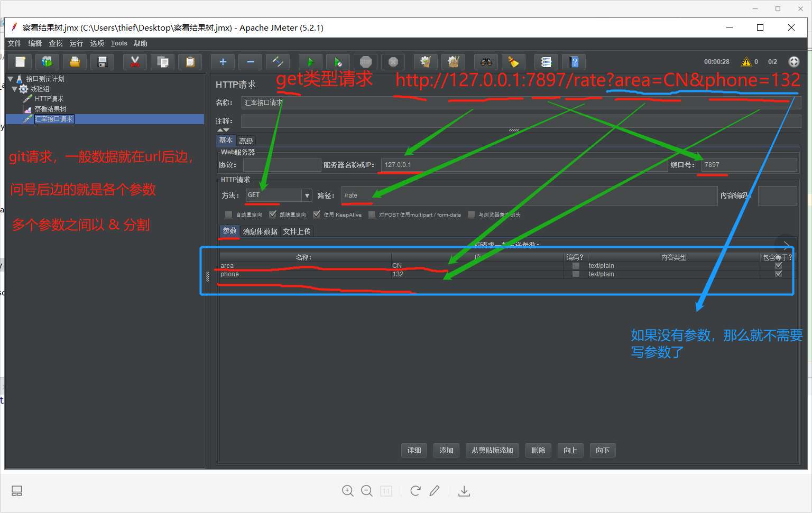This screenshot has width=812, height=513.
Task: Start test without pauses icon
Action: 338,62
